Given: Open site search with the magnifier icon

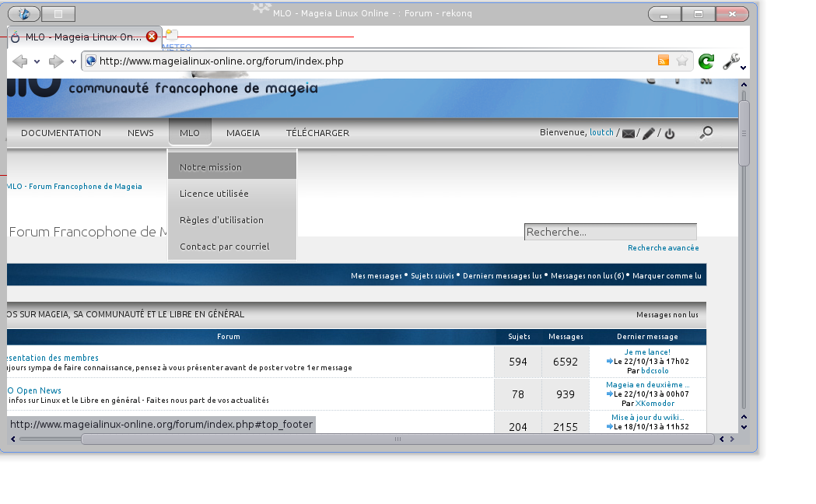Looking at the screenshot, I should [x=706, y=133].
